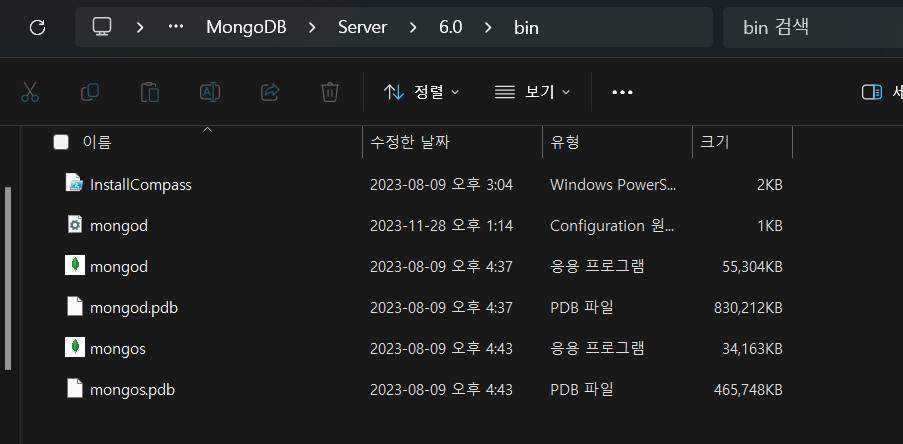Screen dimensions: 903x444
Task: Select the mongod.pdb file name
Action: (134, 308)
